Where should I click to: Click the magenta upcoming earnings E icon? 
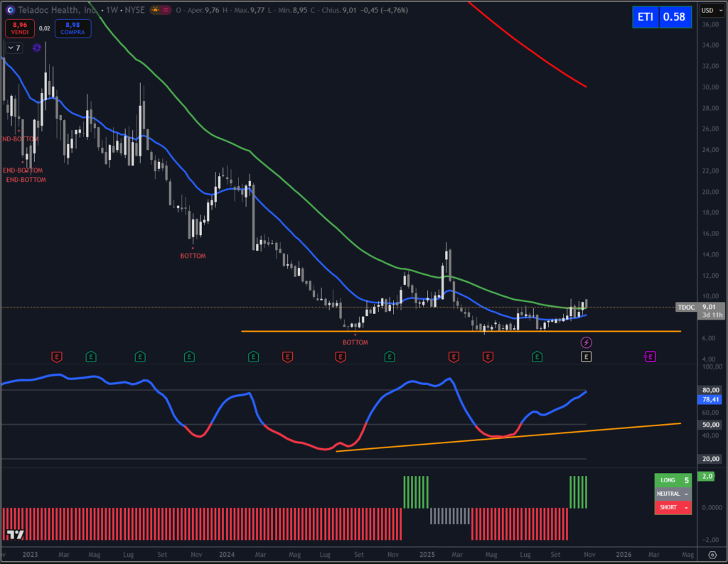coord(651,356)
